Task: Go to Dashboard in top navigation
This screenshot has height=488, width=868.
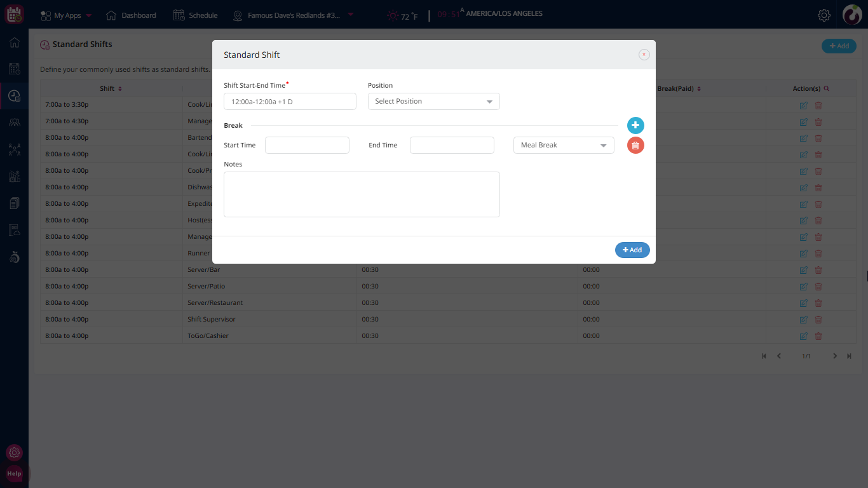Action: (x=131, y=15)
